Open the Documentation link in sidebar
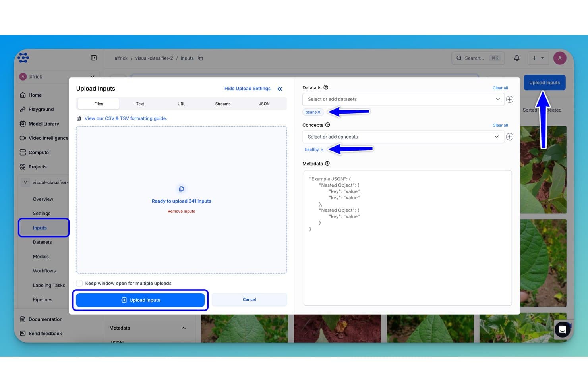Screen dimensions: 588x392 tap(45, 319)
